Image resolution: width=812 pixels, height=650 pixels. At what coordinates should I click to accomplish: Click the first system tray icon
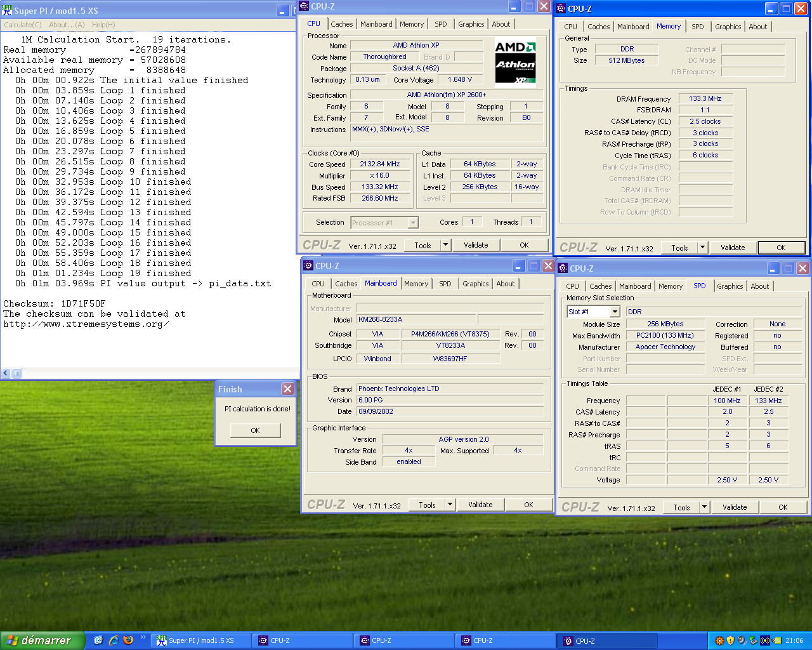[x=719, y=640]
